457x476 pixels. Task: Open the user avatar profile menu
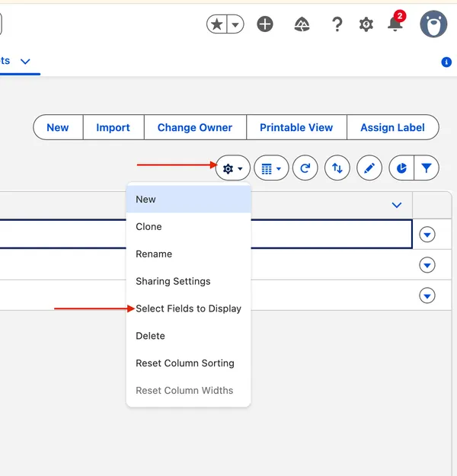click(x=433, y=24)
